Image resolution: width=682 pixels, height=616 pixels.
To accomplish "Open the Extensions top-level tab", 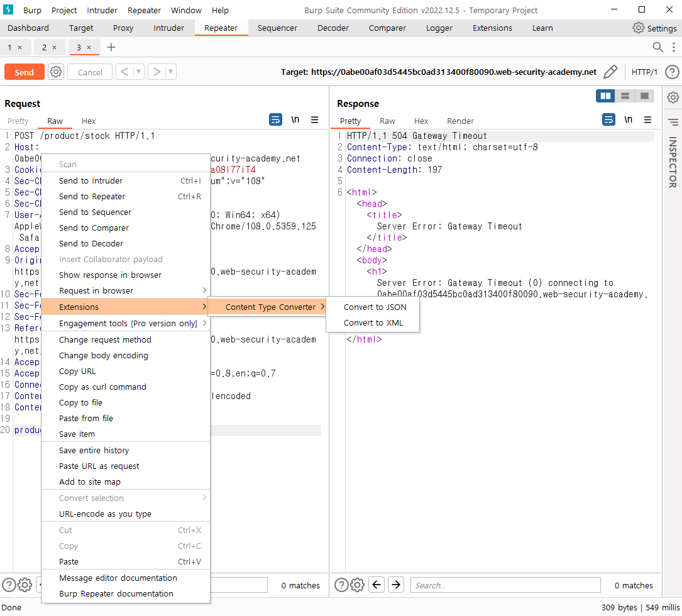I will pyautogui.click(x=492, y=28).
